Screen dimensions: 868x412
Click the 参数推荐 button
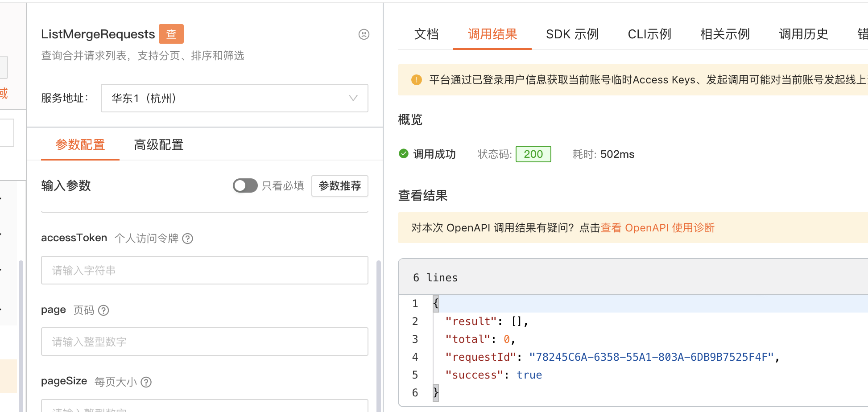tap(339, 185)
